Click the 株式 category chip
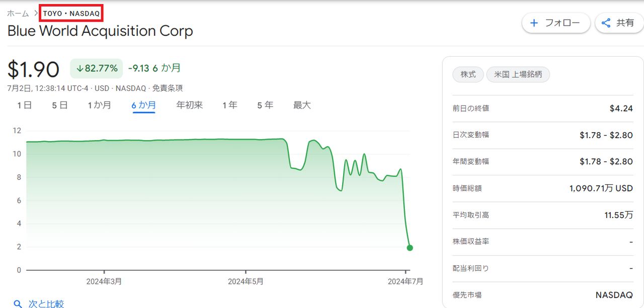644x308 pixels. pyautogui.click(x=468, y=74)
